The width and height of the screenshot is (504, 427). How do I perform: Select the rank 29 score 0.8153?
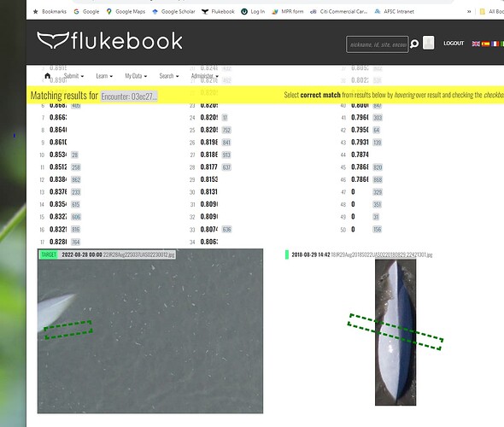(x=209, y=179)
